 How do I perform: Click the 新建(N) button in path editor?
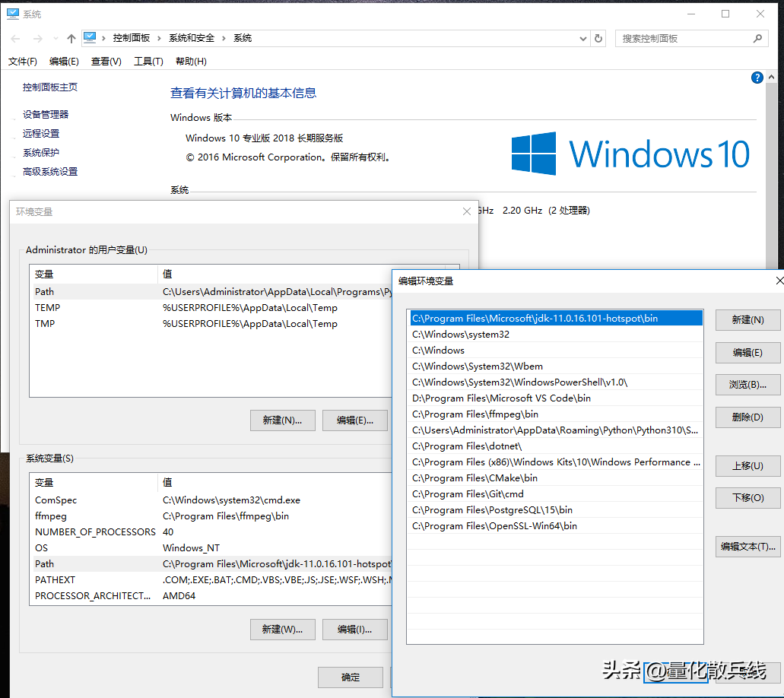pyautogui.click(x=747, y=320)
